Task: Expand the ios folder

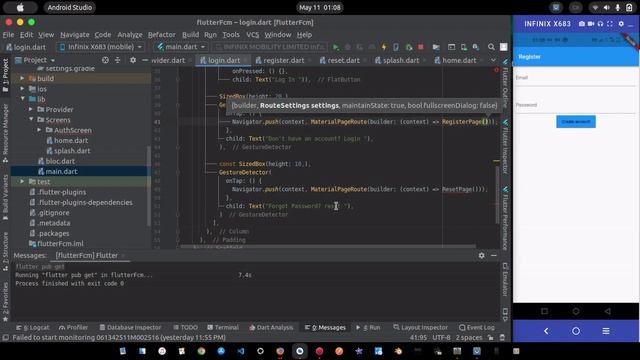Action: 22,89
